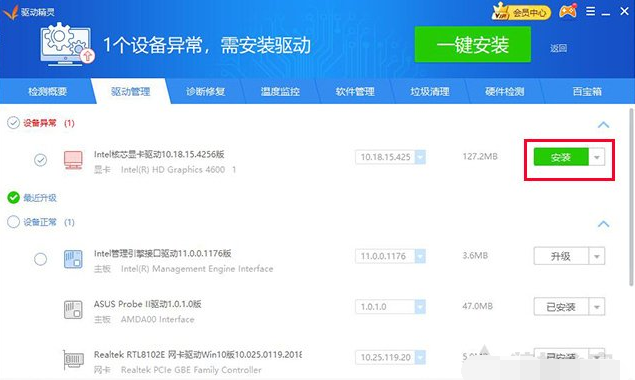Click the Intel Management Engine motherboard icon
This screenshot has height=380, width=635.
coord(73,259)
